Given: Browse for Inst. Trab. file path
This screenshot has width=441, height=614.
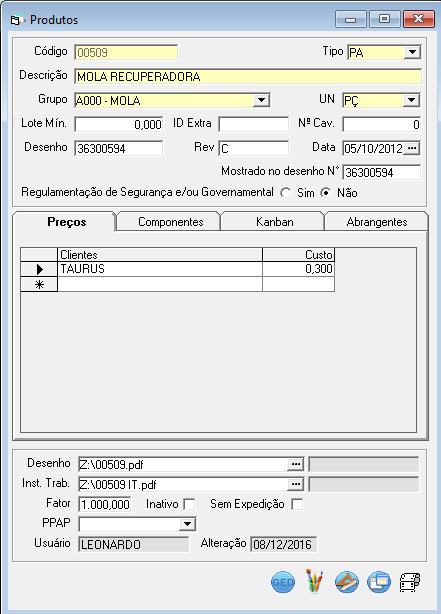Looking at the screenshot, I should click(296, 484).
